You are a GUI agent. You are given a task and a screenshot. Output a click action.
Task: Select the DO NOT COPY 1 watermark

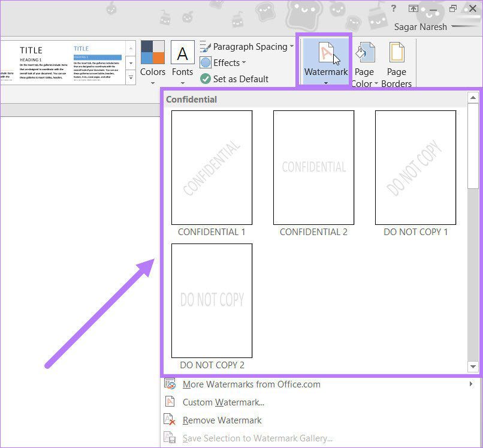[x=415, y=167]
